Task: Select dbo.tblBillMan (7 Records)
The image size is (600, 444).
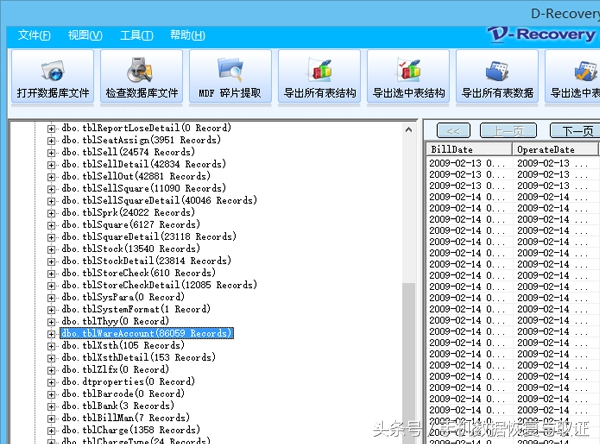Action: [125, 418]
